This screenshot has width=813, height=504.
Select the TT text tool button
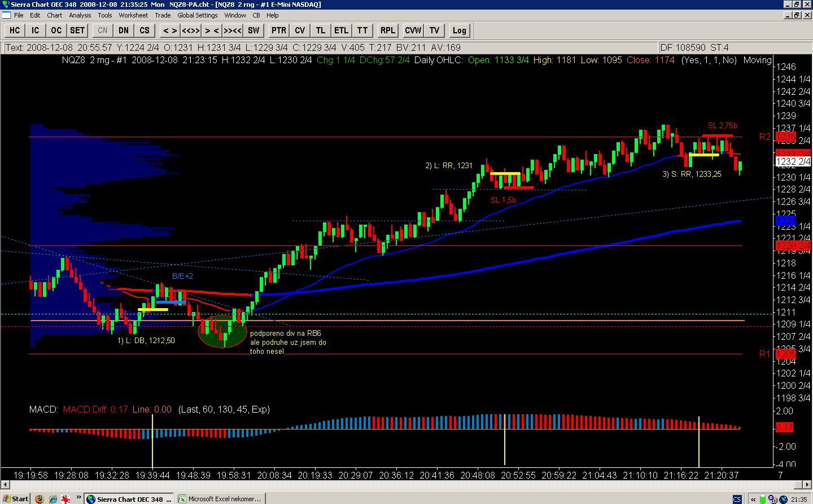pos(362,30)
